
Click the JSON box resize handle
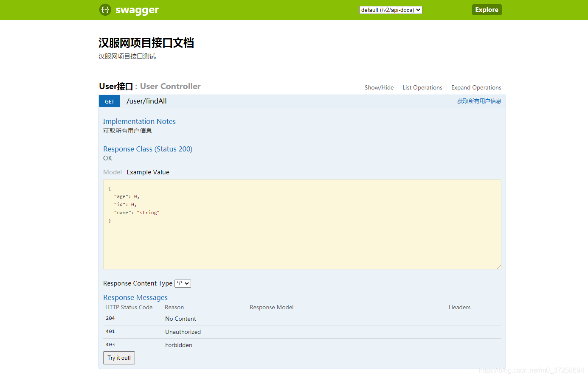(499, 267)
